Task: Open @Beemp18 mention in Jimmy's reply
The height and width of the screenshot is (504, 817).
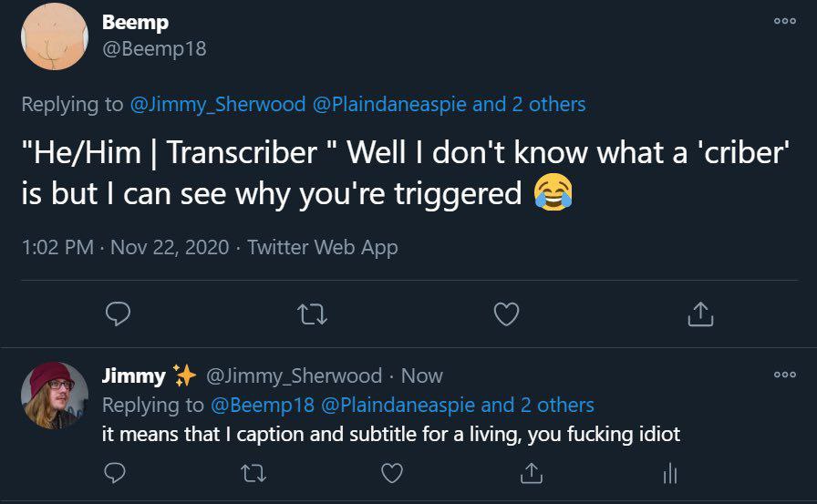Action: pos(263,405)
